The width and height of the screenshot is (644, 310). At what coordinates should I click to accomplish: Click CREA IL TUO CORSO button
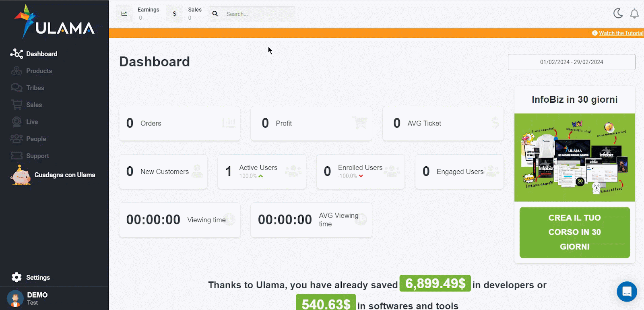(x=575, y=232)
